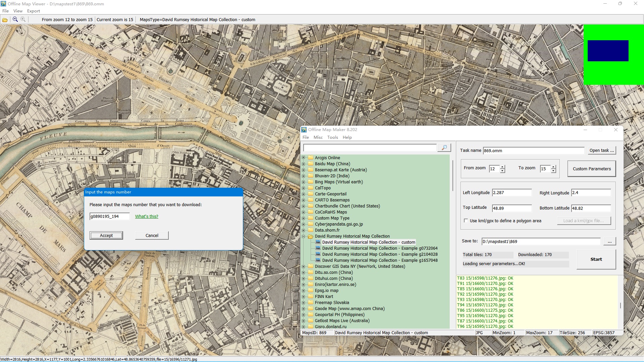Image resolution: width=644 pixels, height=362 pixels.
Task: Open the Viewer File menu
Action: point(5,11)
